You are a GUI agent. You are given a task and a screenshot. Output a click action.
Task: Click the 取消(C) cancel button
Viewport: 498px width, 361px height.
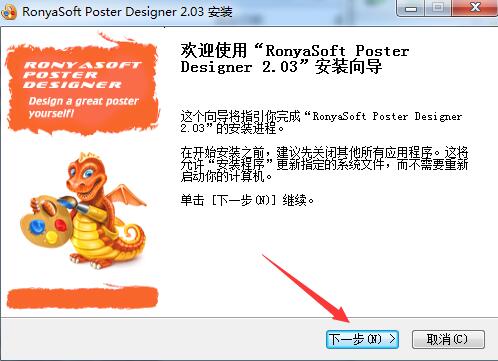click(x=448, y=339)
